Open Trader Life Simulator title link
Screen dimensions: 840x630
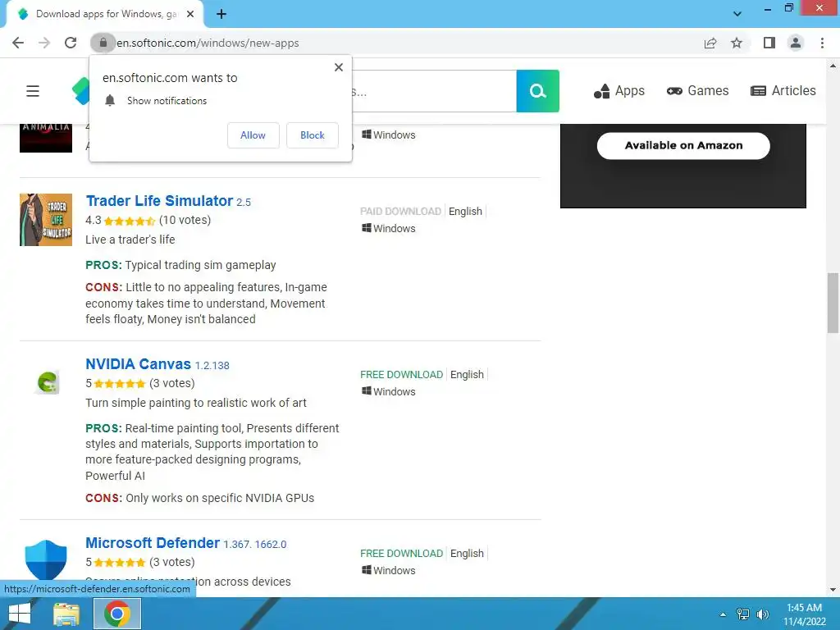(x=159, y=201)
